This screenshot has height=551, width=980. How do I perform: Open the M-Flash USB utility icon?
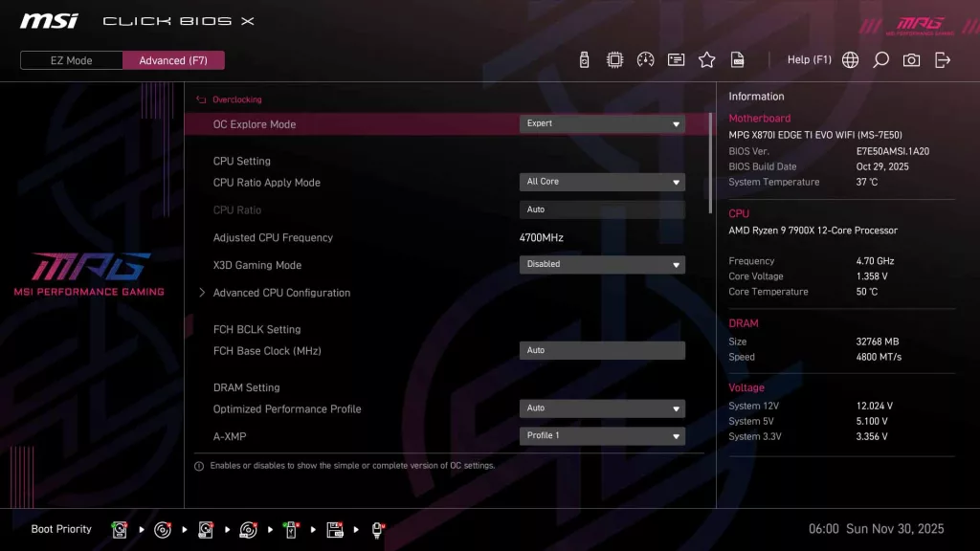pyautogui.click(x=584, y=59)
